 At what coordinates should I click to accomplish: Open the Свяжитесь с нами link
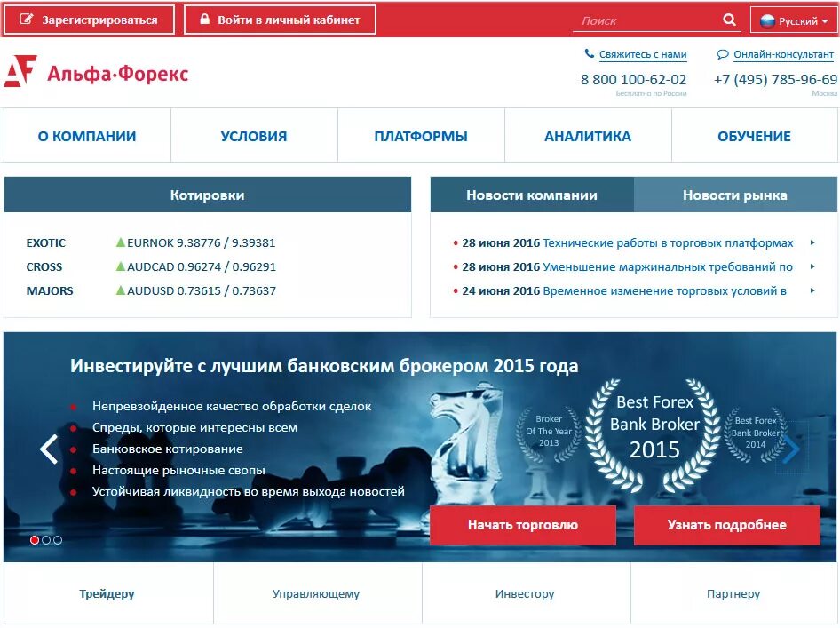(643, 54)
